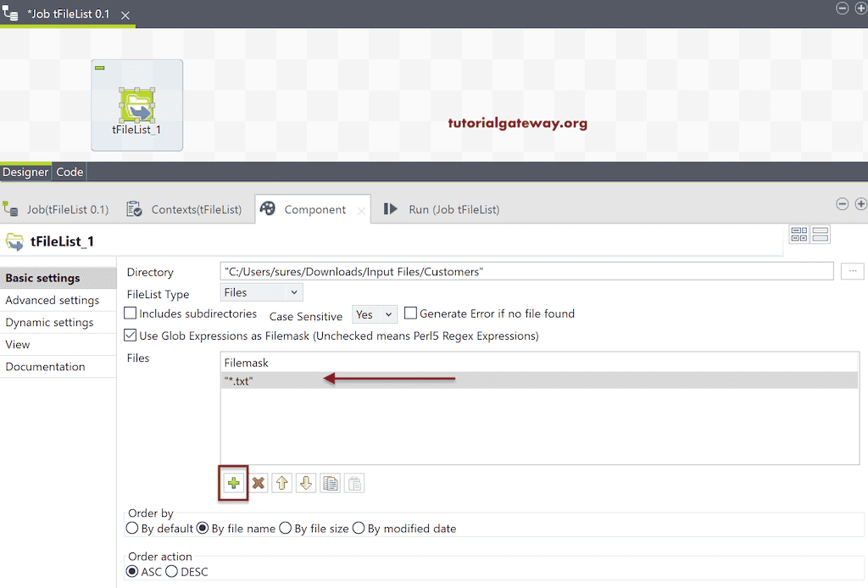Switch to the Code tab
Viewport: 868px width, 588px height.
pyautogui.click(x=69, y=172)
